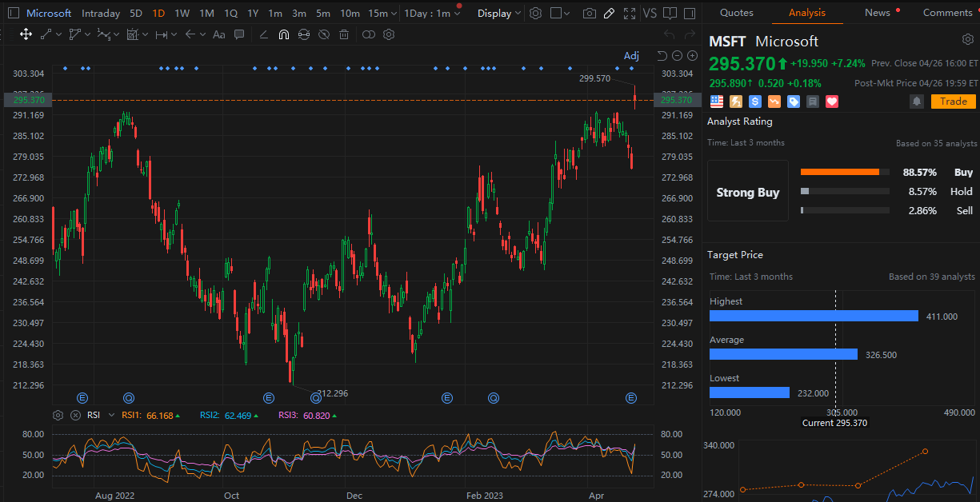Open the Display dropdown menu
Screen dimensions: 980x502
[499, 14]
